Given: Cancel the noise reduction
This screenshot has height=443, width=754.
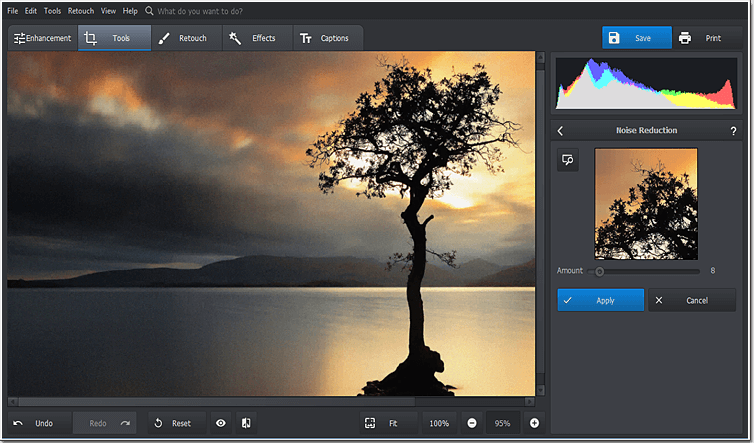Looking at the screenshot, I should click(x=692, y=300).
